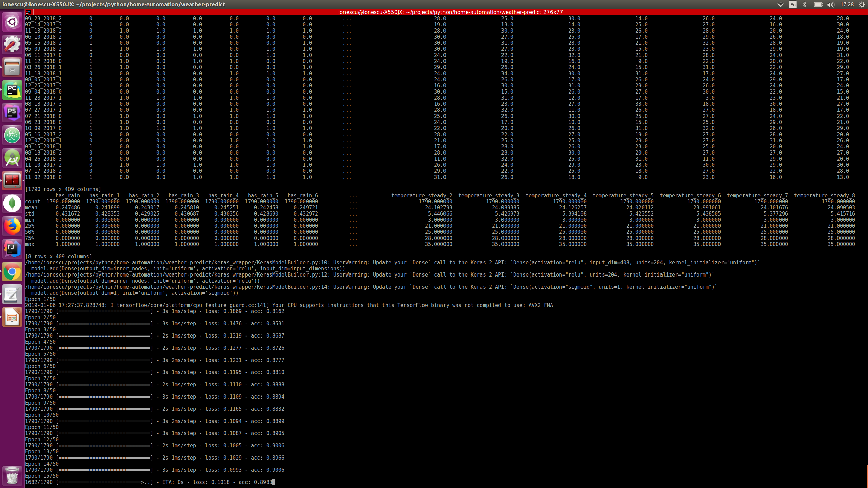Launch Android Studio from the dock
Image resolution: width=868 pixels, height=488 pixels.
tap(12, 158)
